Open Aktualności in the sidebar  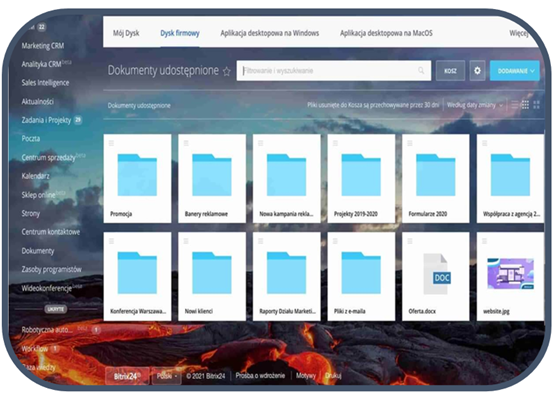(x=38, y=101)
